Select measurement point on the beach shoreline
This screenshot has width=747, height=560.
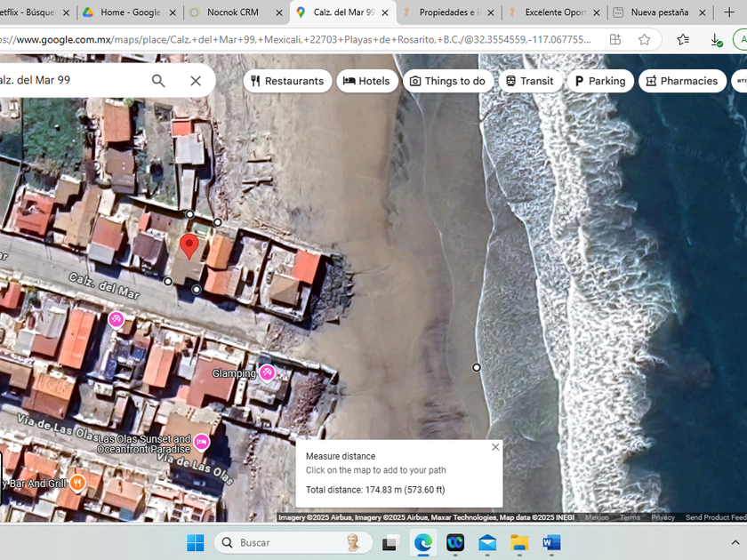click(477, 367)
